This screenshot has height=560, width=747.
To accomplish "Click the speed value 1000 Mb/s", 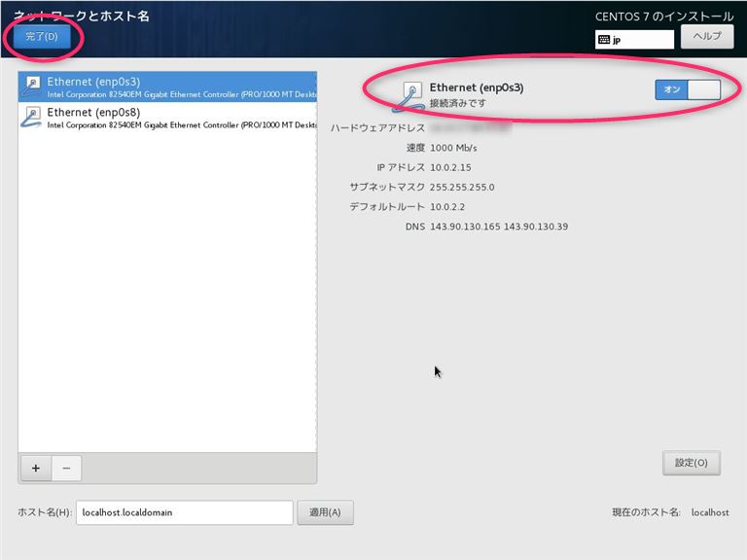I will [x=453, y=148].
